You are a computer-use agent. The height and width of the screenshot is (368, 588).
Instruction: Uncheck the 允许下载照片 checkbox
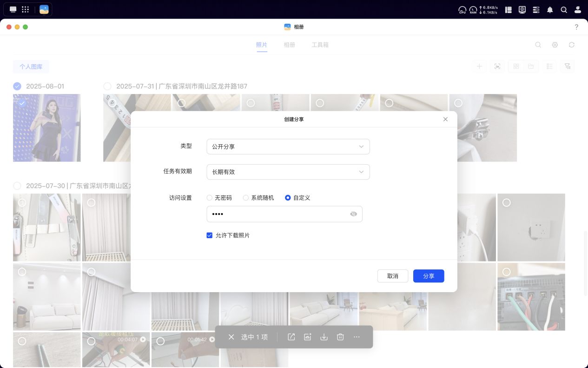(x=210, y=235)
